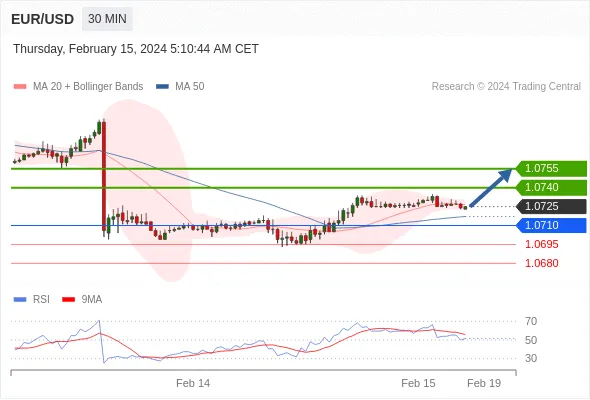Image resolution: width=590 pixels, height=400 pixels.
Task: Click the blue 1.0710 pivot label
Action: (551, 225)
